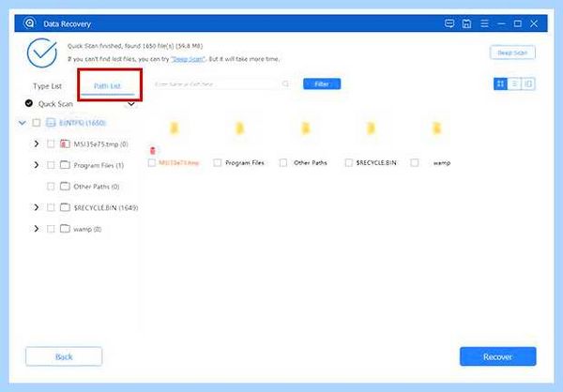Check the Program Files (1) tree checkbox
Screen dimensions: 563x392
51,165
